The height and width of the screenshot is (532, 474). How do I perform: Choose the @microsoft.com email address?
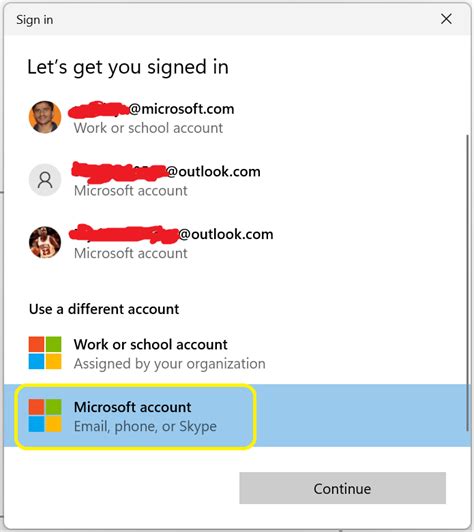pos(151,109)
